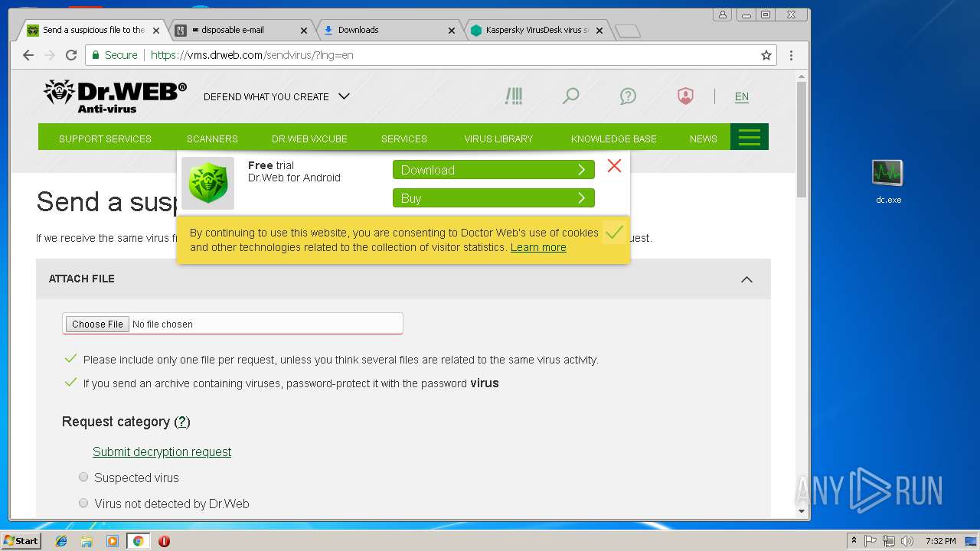Collapse the Attach File section
The height and width of the screenshot is (551, 980).
(x=746, y=279)
